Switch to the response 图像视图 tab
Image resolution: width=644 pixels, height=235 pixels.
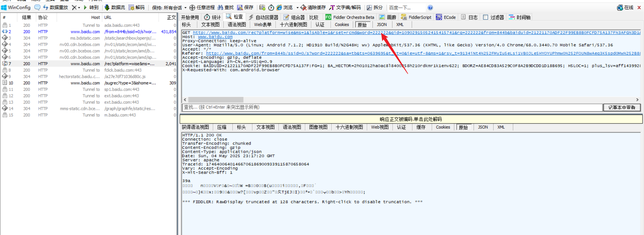point(318,127)
